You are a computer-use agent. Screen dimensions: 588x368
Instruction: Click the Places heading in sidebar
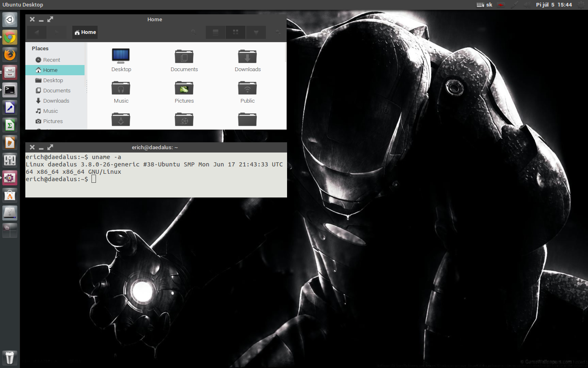[40, 48]
